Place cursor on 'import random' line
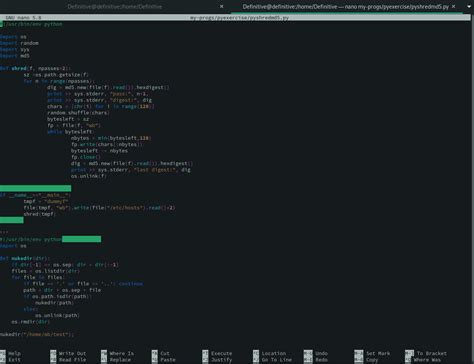This screenshot has width=474, height=364. point(19,43)
